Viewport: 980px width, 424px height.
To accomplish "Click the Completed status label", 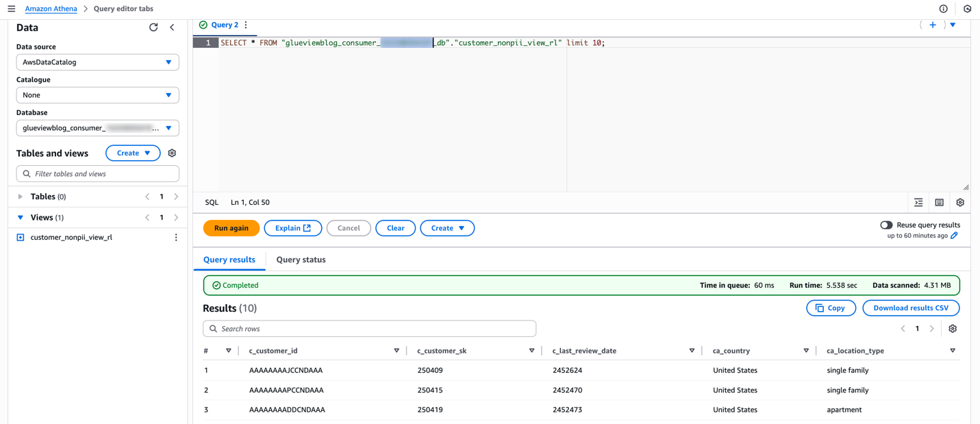I will click(x=236, y=286).
